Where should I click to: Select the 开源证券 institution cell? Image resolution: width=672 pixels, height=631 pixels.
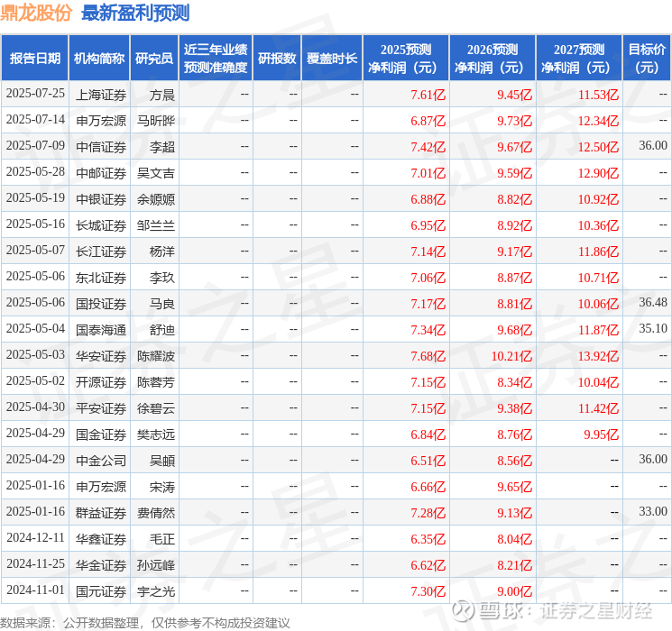click(101, 382)
